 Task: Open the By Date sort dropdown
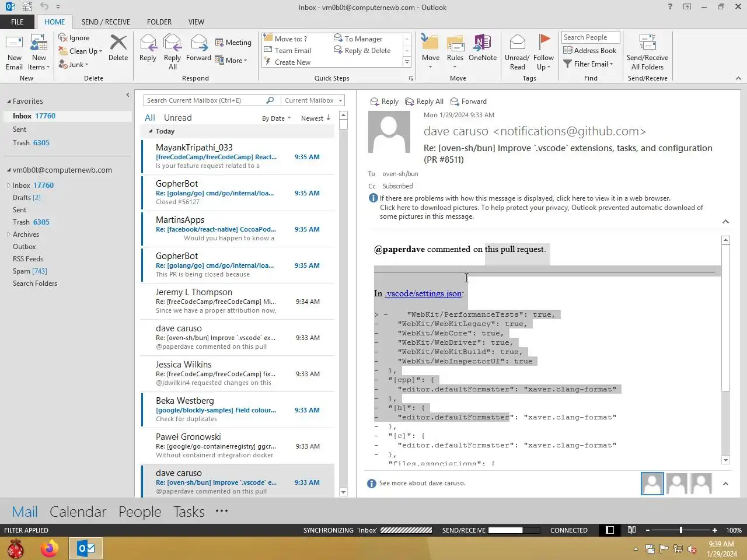point(276,118)
